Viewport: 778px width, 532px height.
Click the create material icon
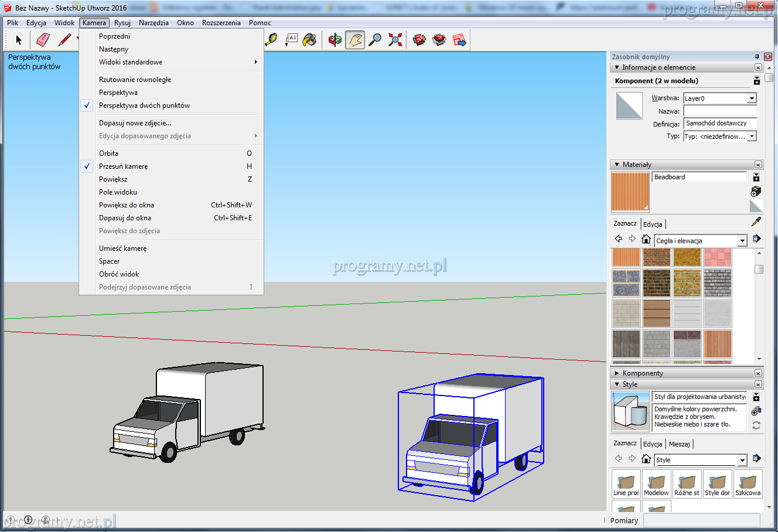[x=756, y=192]
